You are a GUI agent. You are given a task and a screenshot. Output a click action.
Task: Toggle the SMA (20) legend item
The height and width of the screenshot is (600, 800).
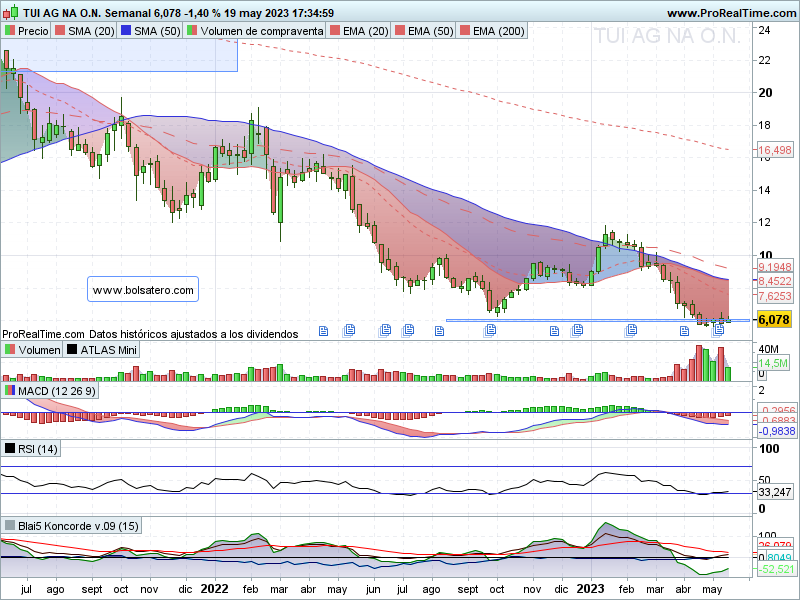(85, 31)
